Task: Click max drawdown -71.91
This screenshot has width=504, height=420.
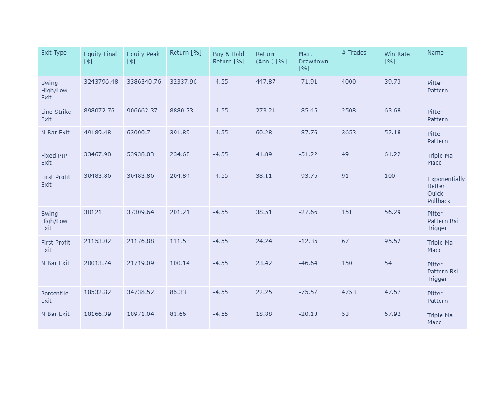Action: 308,82
